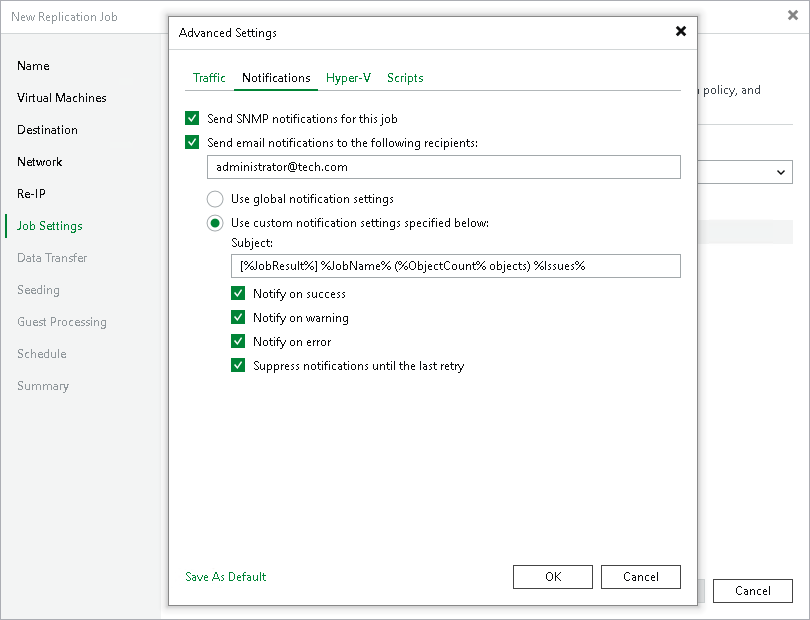Open the Virtual Machines step

pos(61,98)
